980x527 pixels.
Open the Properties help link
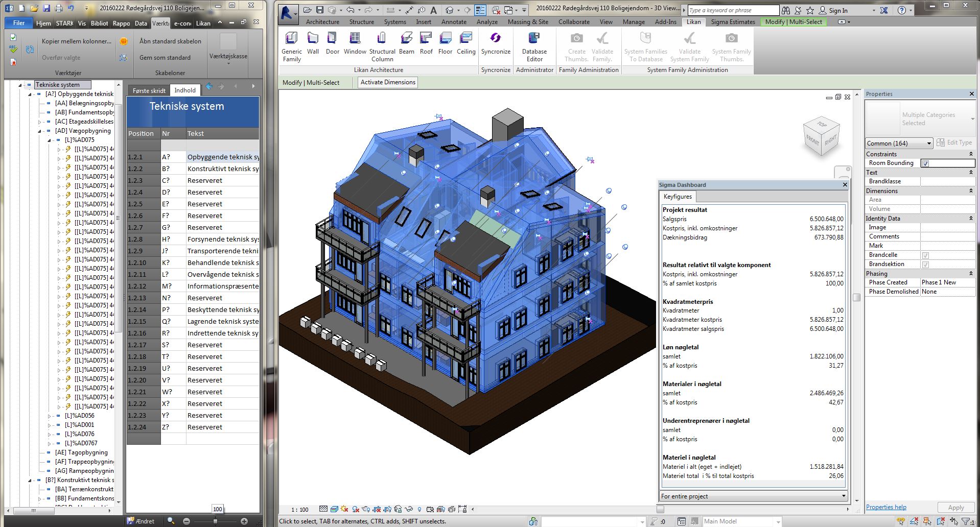click(886, 507)
